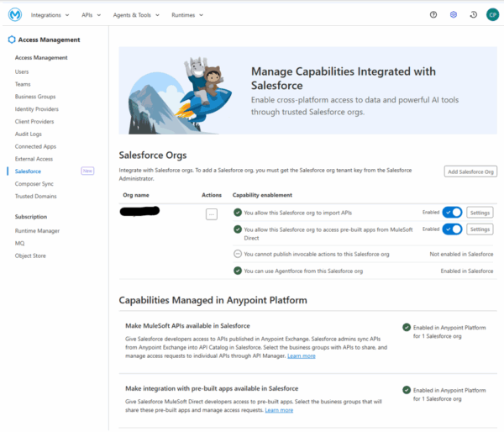This screenshot has height=432, width=504.
Task: Click the green check beside MuleSoft Direct apps
Action: tap(238, 229)
